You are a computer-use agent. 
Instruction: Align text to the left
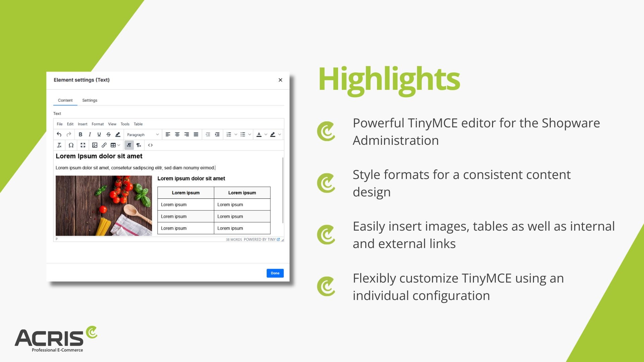coord(168,134)
